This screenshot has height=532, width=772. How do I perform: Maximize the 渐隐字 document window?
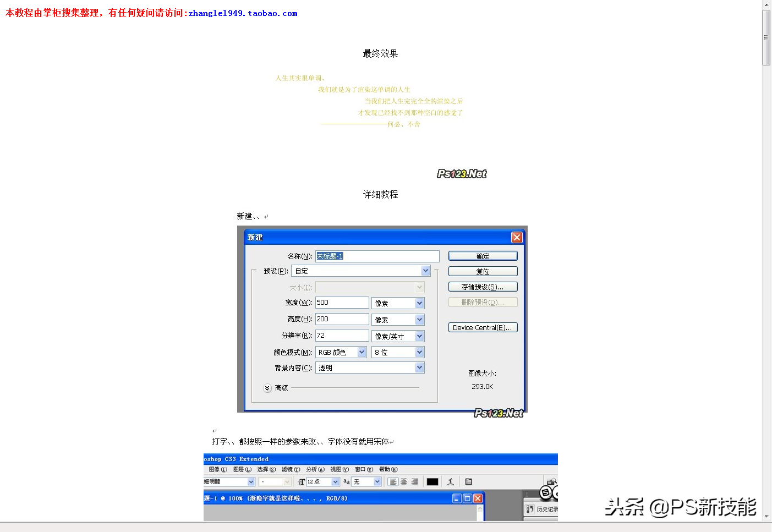pyautogui.click(x=467, y=498)
